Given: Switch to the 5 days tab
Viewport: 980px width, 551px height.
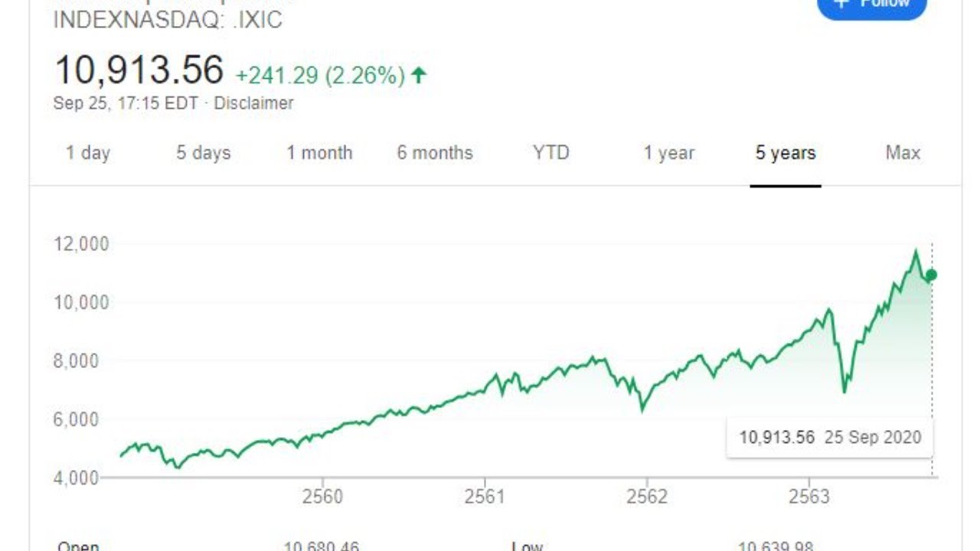Looking at the screenshot, I should (x=203, y=153).
